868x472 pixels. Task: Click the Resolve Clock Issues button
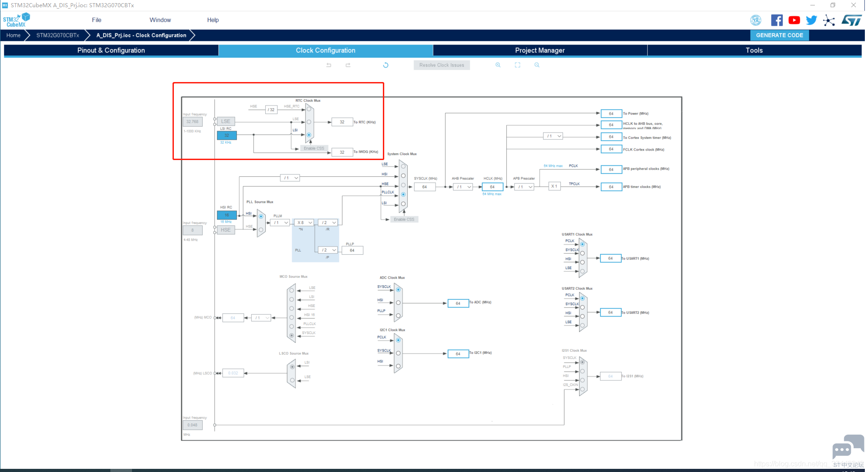[442, 65]
